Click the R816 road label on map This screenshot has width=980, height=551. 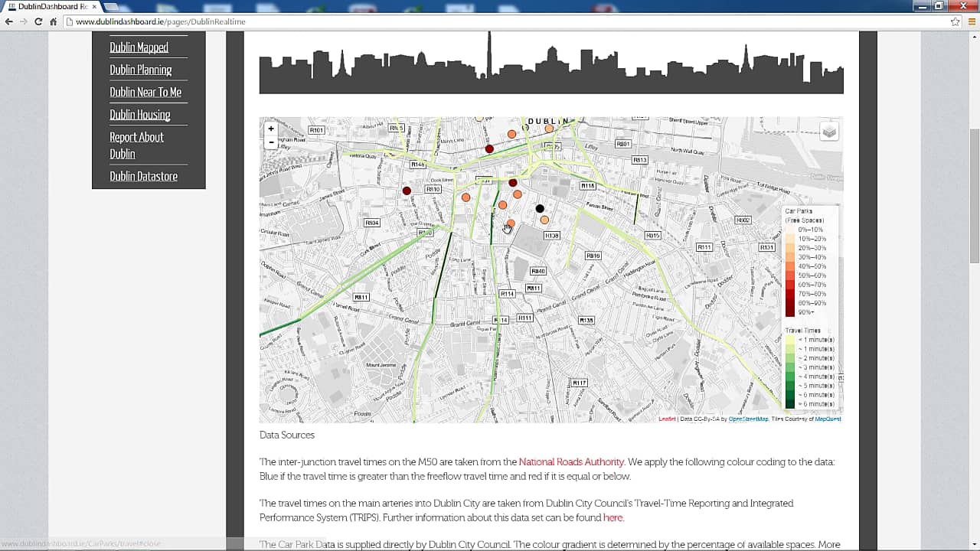point(593,256)
